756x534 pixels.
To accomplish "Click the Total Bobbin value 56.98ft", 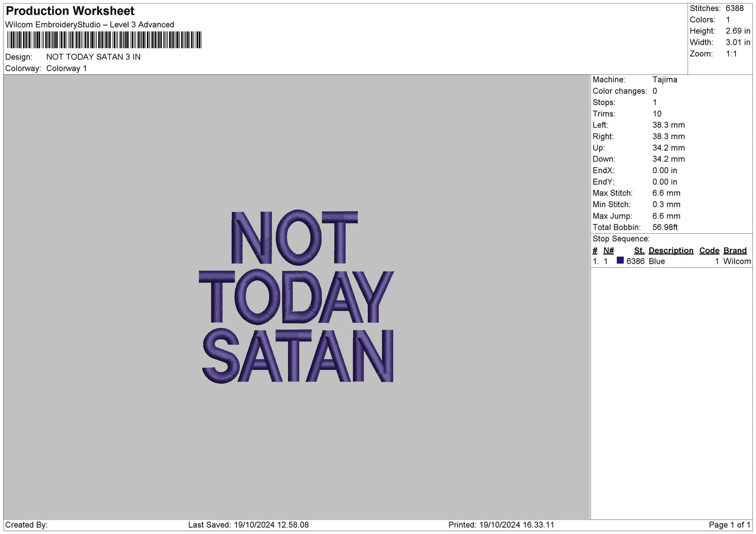I will [665, 228].
